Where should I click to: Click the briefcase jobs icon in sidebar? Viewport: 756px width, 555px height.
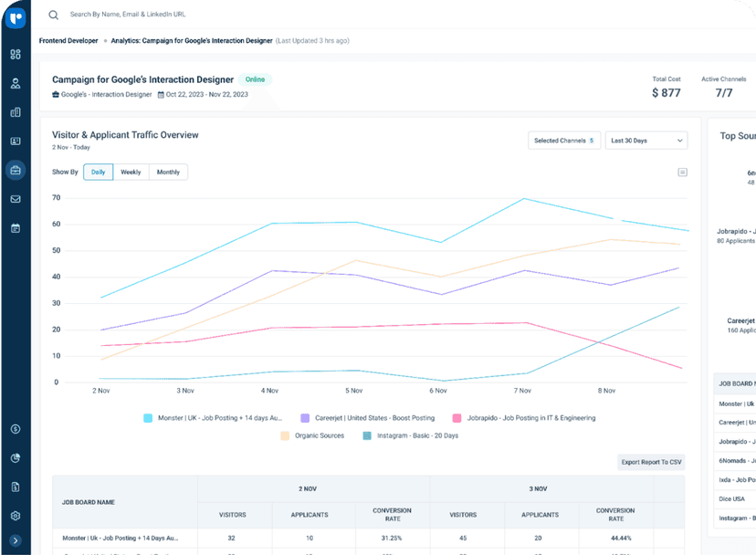coord(16,170)
